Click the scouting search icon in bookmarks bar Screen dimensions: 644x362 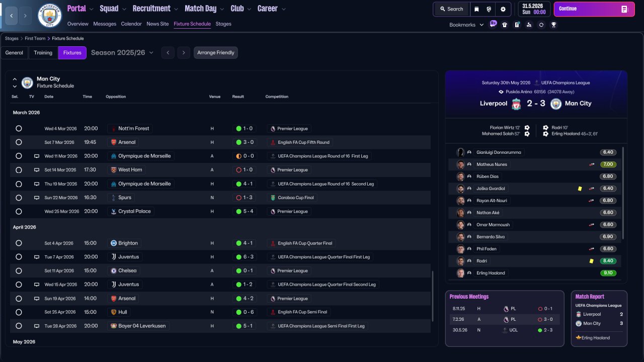529,25
